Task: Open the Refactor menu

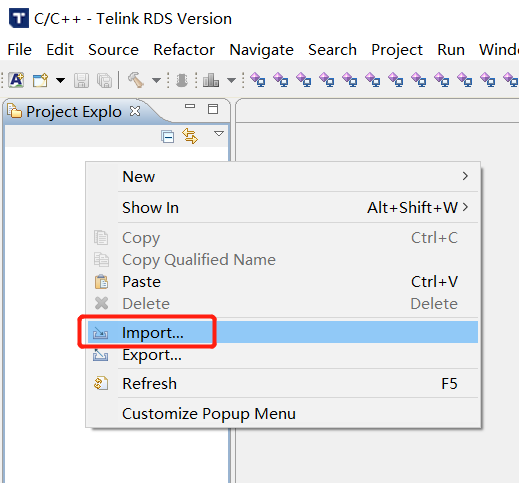Action: tap(184, 50)
